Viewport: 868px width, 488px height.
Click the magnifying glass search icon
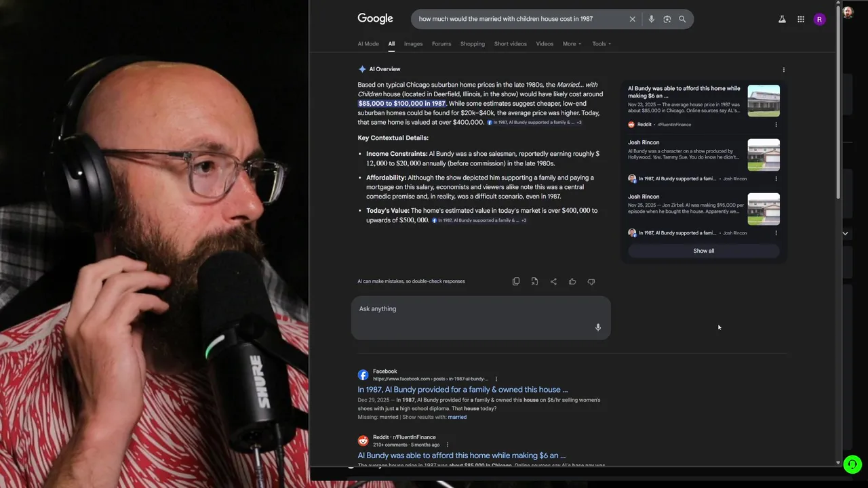coord(682,19)
